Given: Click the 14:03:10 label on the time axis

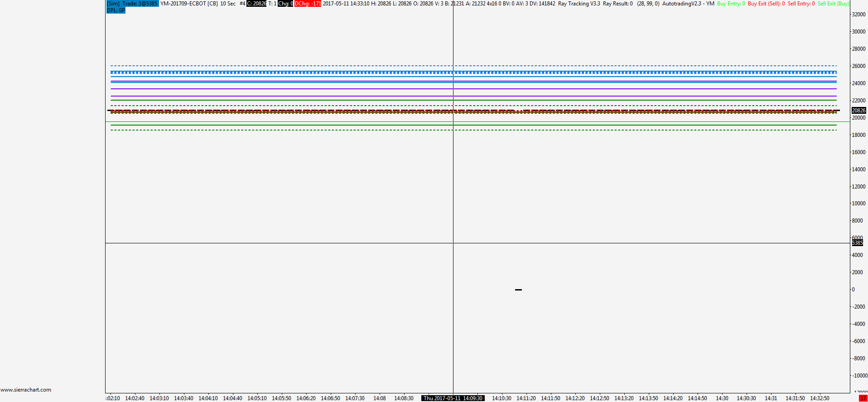Looking at the screenshot, I should [x=159, y=398].
